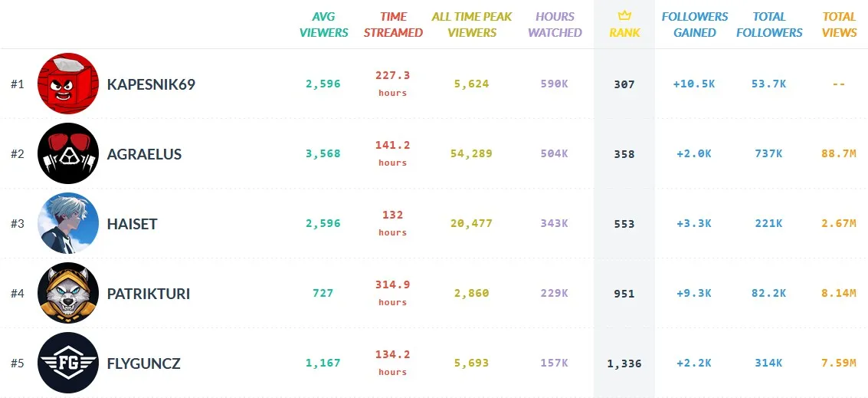Sort by Avg Viewers column header
This screenshot has width=868, height=398.
(323, 25)
